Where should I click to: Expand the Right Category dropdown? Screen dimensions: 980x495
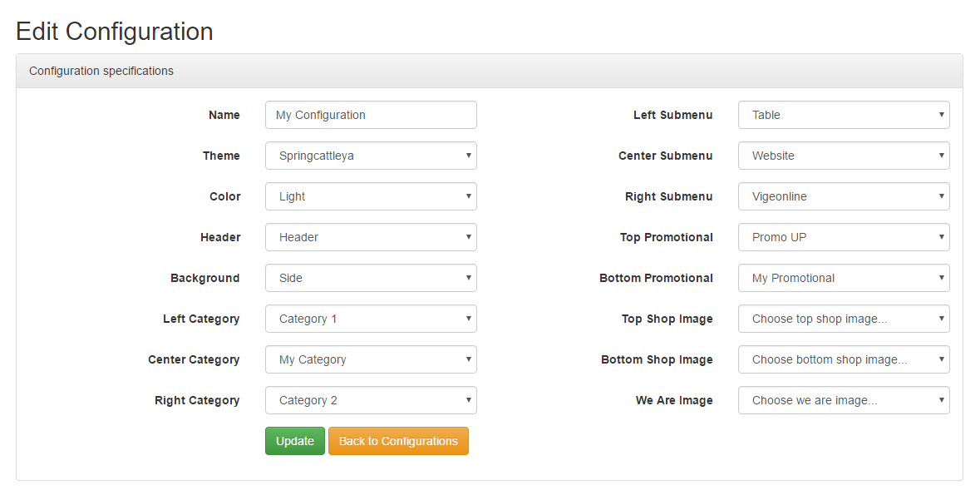371,400
